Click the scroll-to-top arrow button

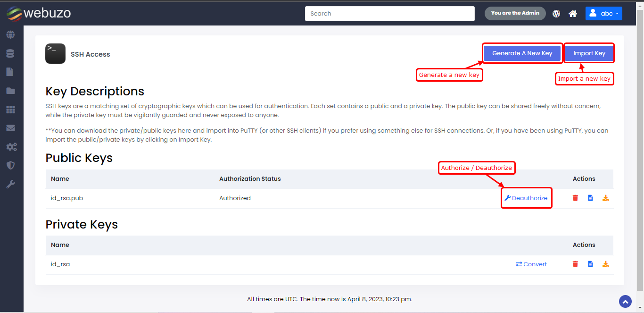click(625, 301)
